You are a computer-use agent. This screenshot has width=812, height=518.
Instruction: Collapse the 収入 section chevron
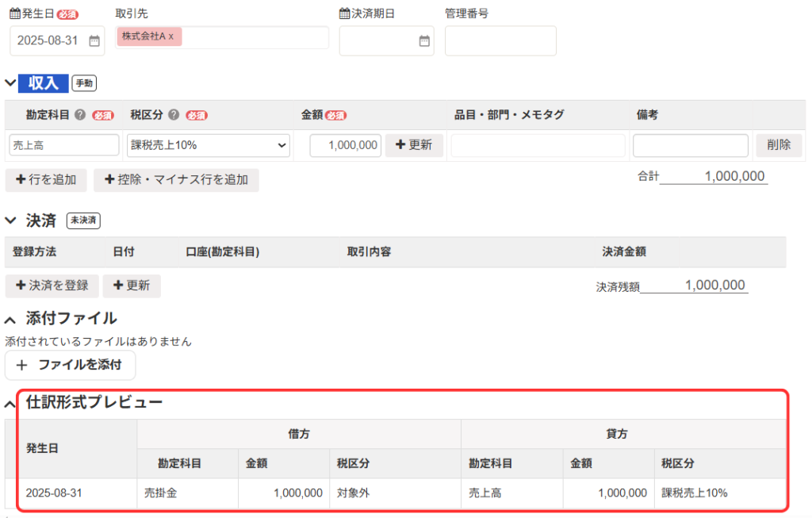tap(10, 82)
